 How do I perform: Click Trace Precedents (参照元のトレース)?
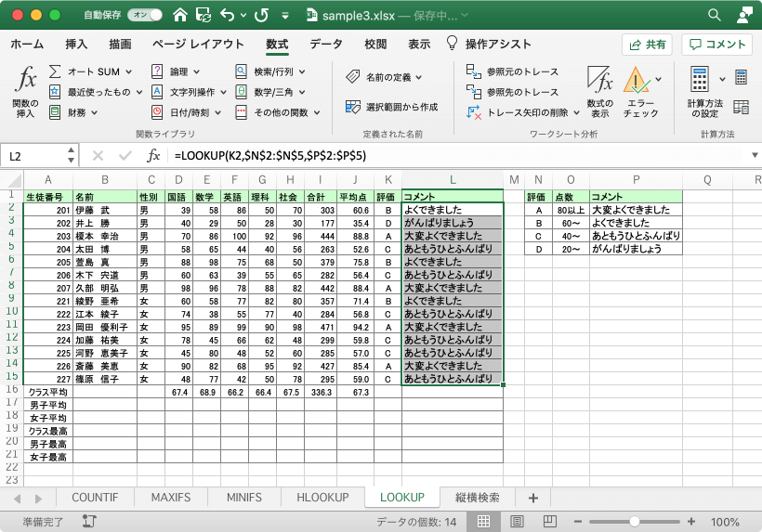tap(512, 71)
